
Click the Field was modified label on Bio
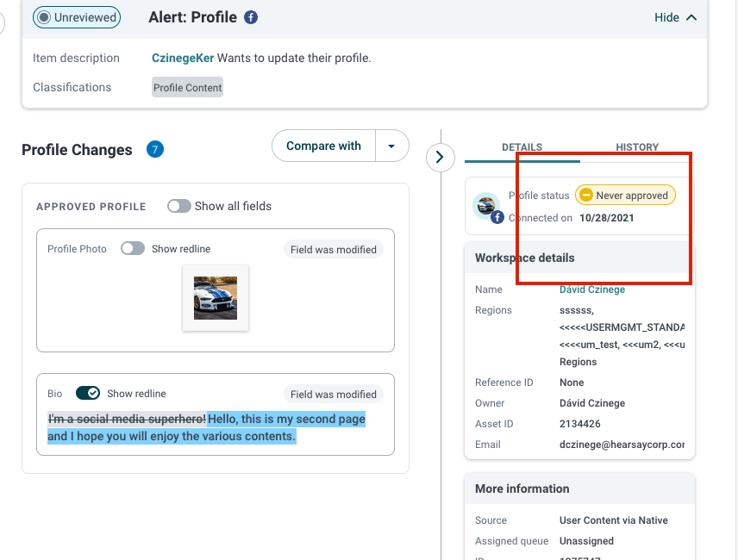[x=334, y=394]
